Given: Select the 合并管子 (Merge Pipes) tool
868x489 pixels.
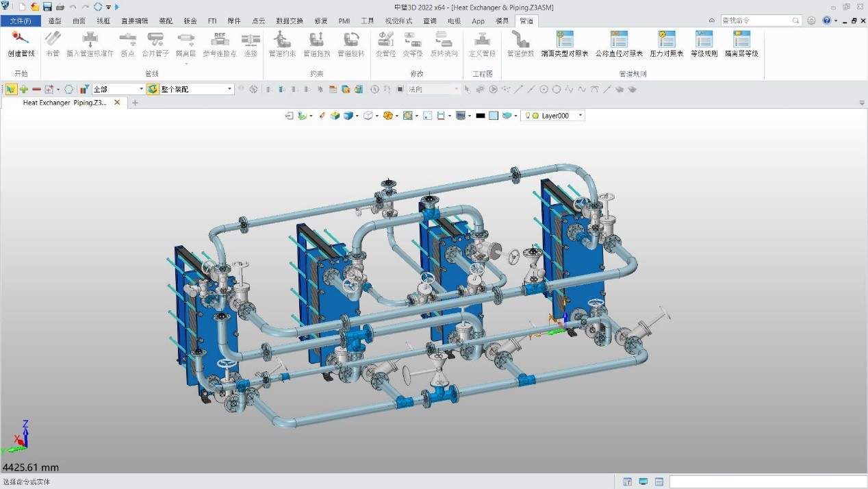Looking at the screenshot, I should click(155, 43).
